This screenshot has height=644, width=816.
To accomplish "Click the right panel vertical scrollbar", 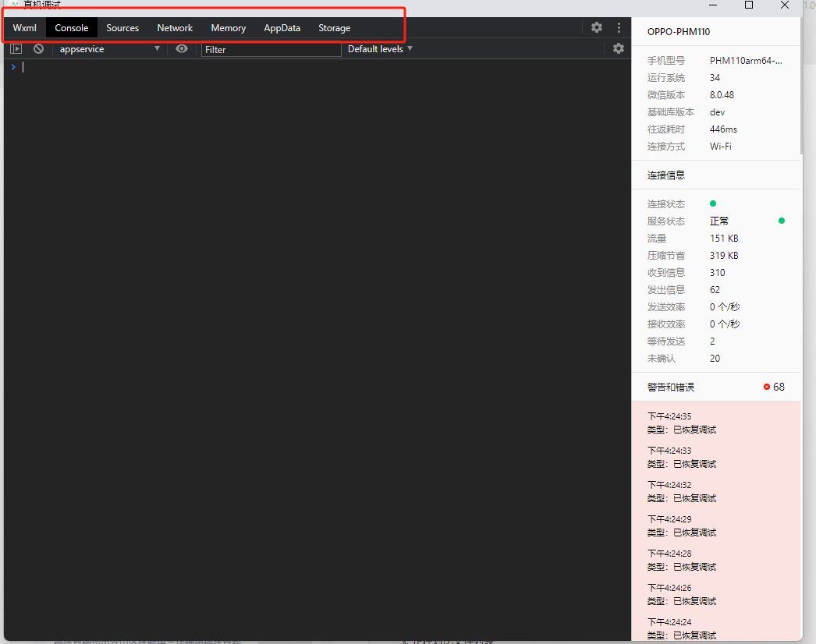I will click(801, 86).
